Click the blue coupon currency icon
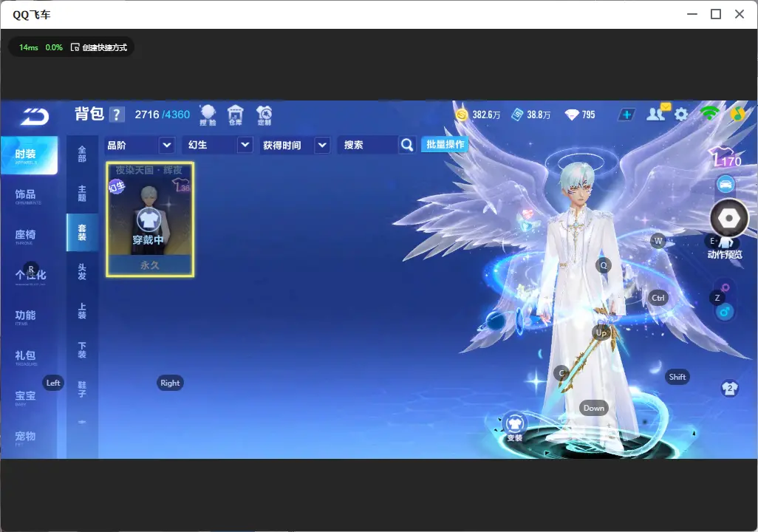The width and height of the screenshot is (758, 532). 517,115
